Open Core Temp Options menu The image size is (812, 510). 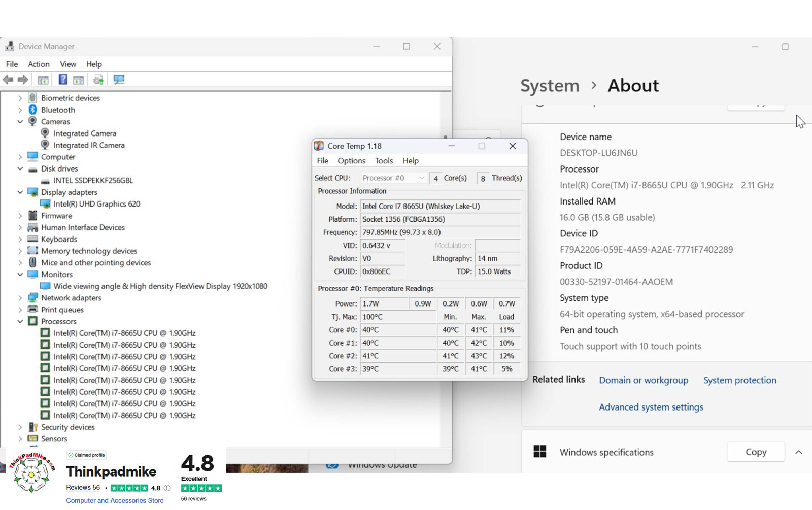point(351,161)
